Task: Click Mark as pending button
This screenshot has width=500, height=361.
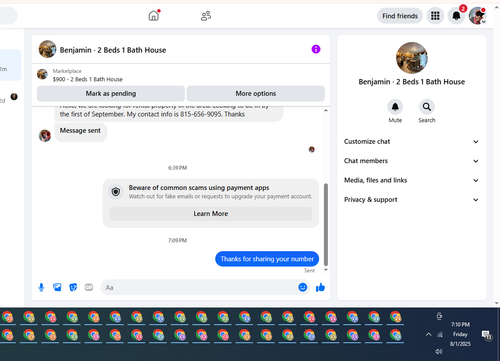Action: [x=111, y=93]
